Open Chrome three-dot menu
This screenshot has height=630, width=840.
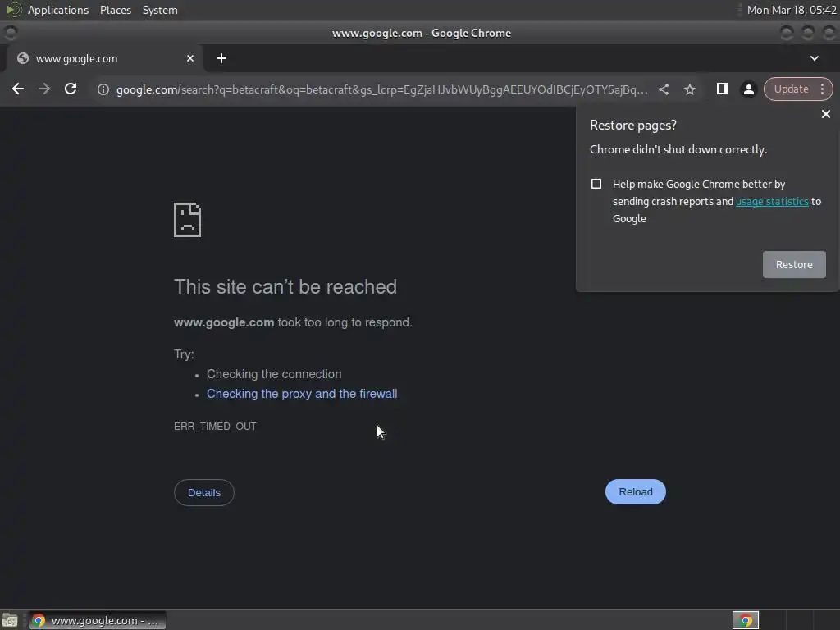click(x=822, y=89)
